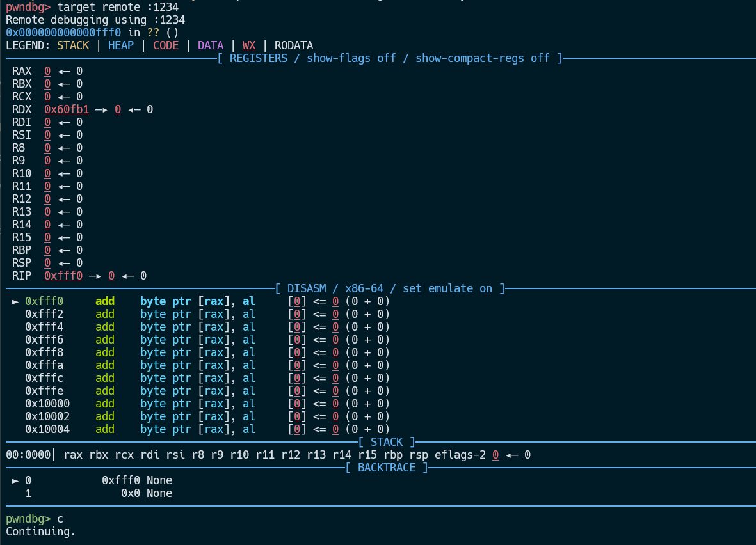The height and width of the screenshot is (545, 756).
Task: Click the CODE legend entry
Action: [x=166, y=45]
